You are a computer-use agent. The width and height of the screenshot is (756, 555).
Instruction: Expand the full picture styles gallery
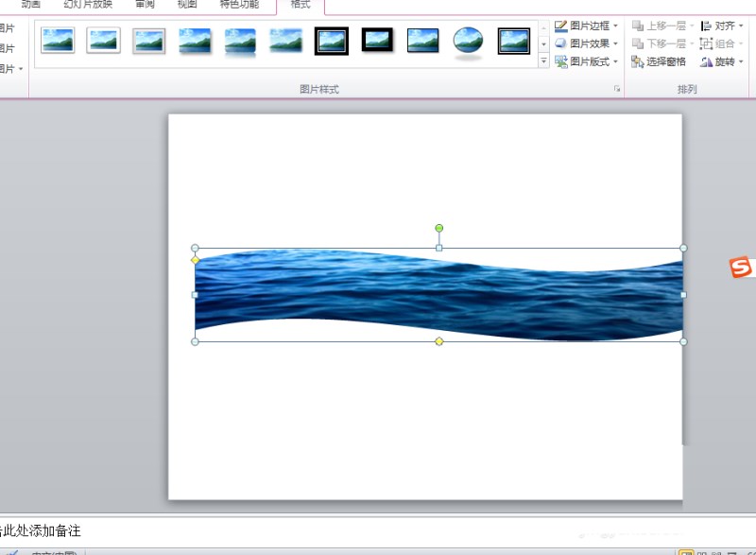tap(544, 61)
